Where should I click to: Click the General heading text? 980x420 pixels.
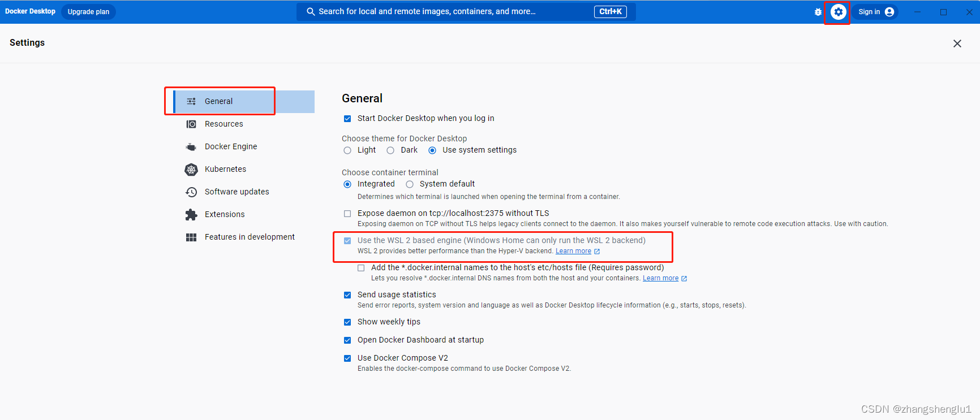click(362, 98)
